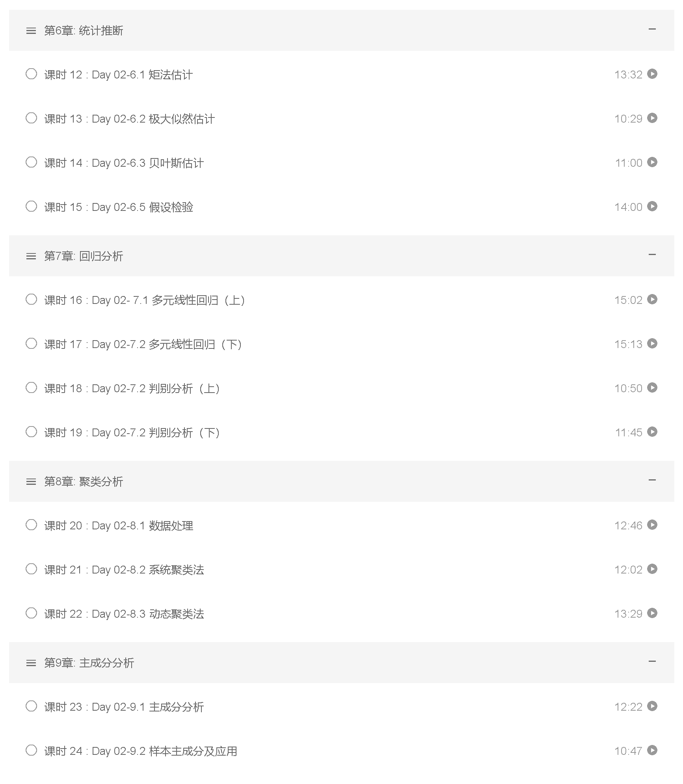
Task: Click play icon for 课时 19 判别分析（下）
Action: coord(652,432)
